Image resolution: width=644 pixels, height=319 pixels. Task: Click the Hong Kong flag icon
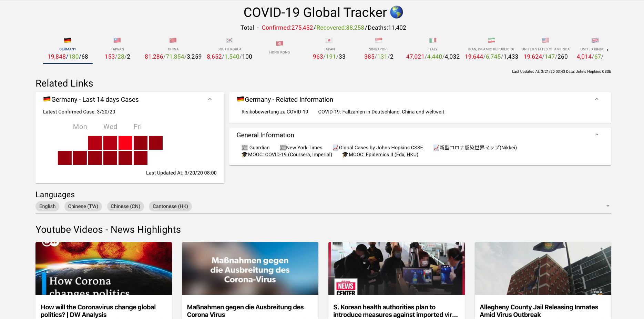point(279,43)
